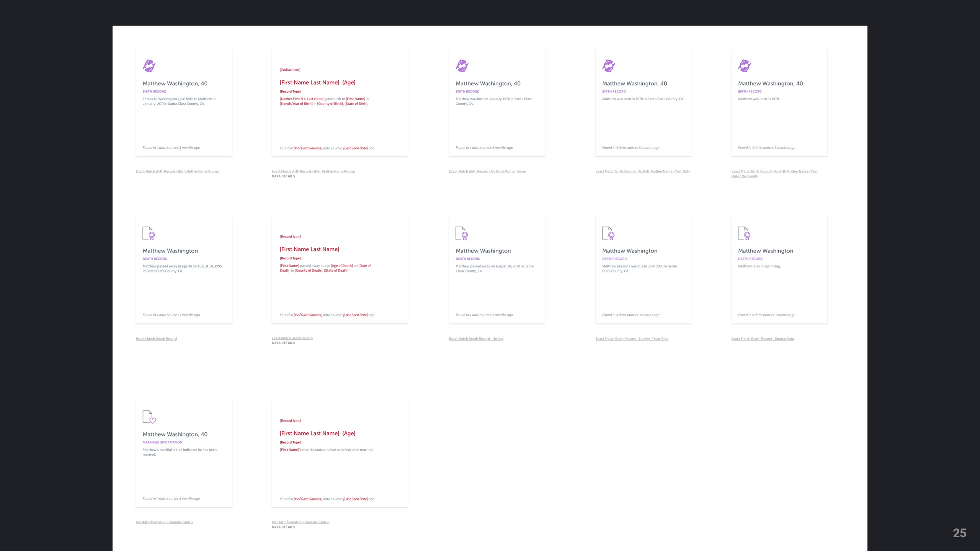
Task: Click marriage heart document icon
Action: 149,417
